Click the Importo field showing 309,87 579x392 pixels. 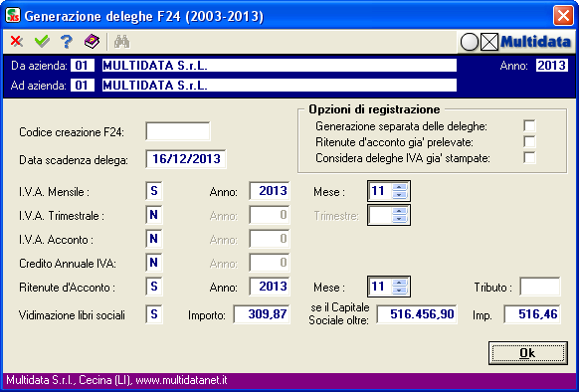[x=262, y=314]
